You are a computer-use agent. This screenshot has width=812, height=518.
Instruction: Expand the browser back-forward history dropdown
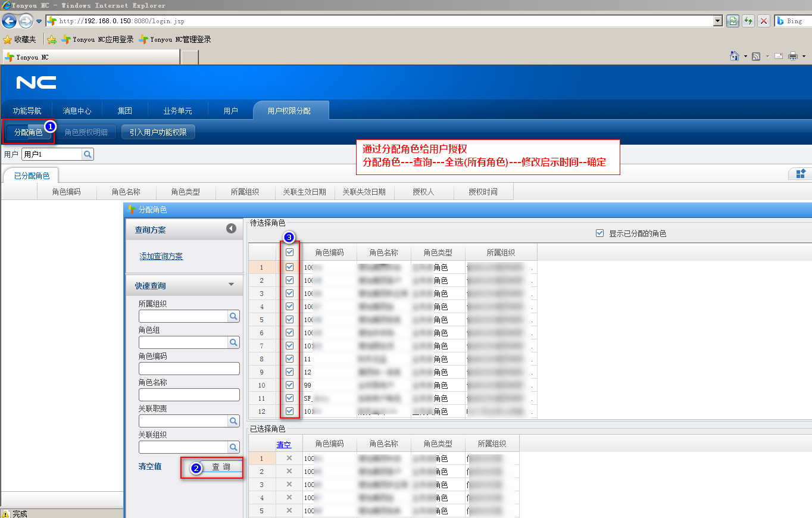coord(39,21)
